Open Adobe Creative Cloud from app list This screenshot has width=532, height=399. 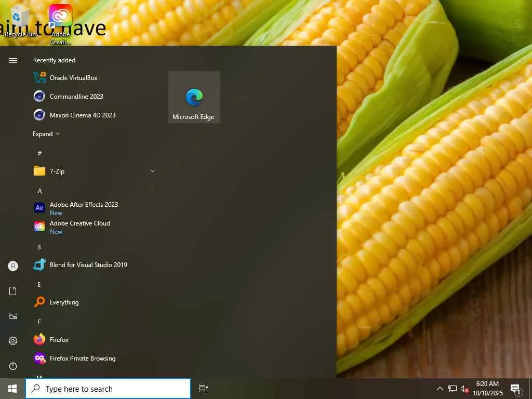click(95, 227)
